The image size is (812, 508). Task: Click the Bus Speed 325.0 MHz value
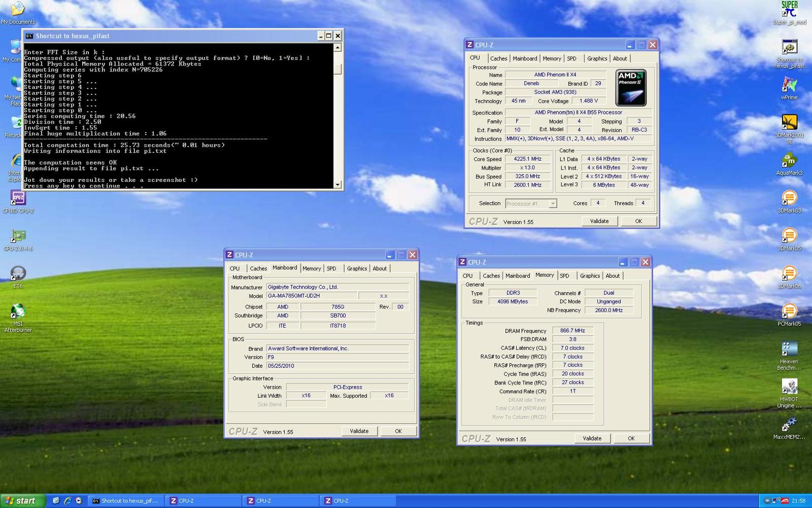[527, 176]
